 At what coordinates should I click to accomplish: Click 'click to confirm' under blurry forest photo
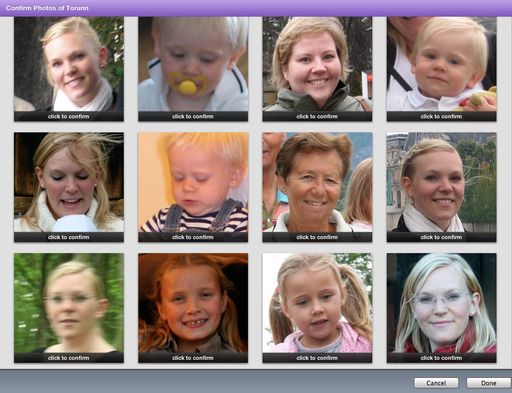click(x=69, y=358)
